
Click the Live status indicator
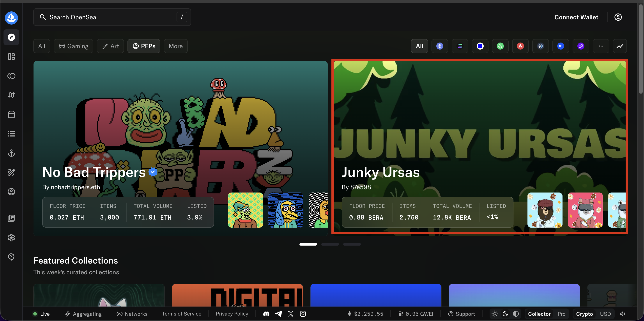click(x=41, y=314)
